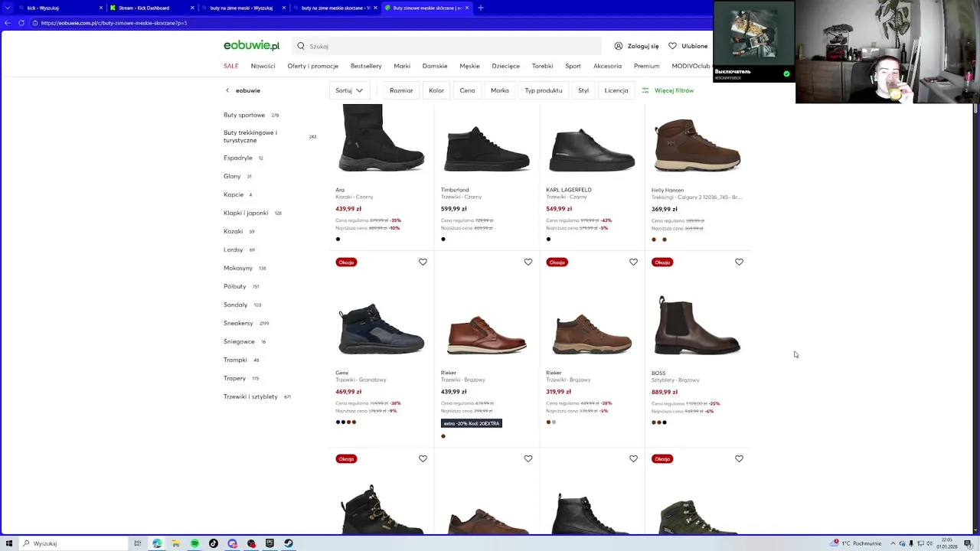Open the Ulubione favorites heart icon
Screen dimensions: 980x551
point(672,46)
